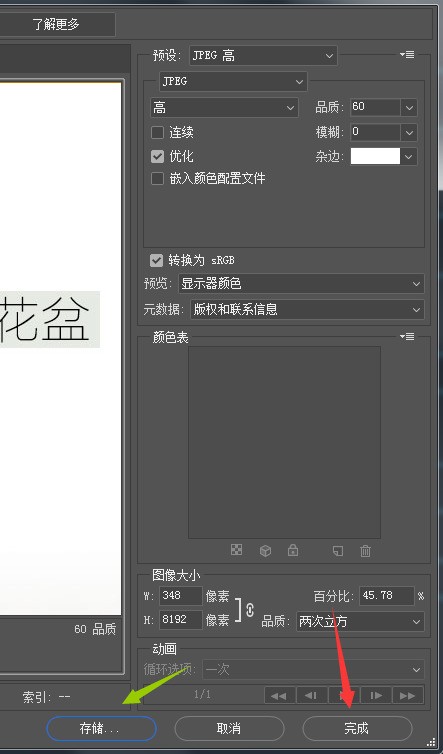Click the web-safe cube icon in color table
The image size is (443, 754).
(x=266, y=551)
